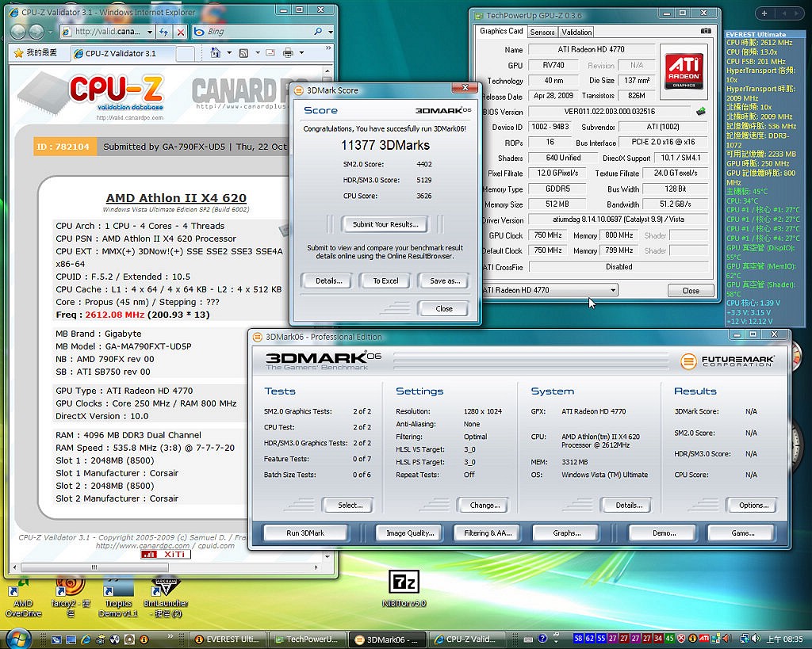Click Submit Your Results button
The width and height of the screenshot is (812, 649).
point(385,224)
